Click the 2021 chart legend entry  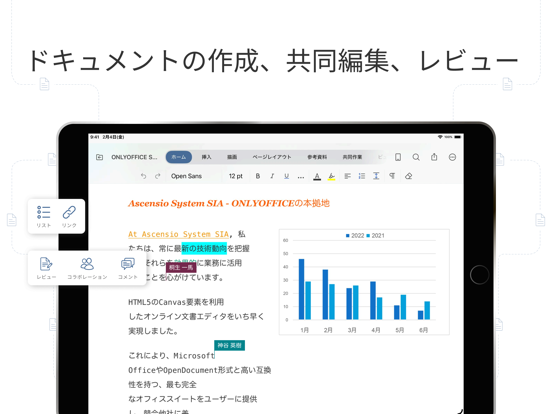coord(375,236)
